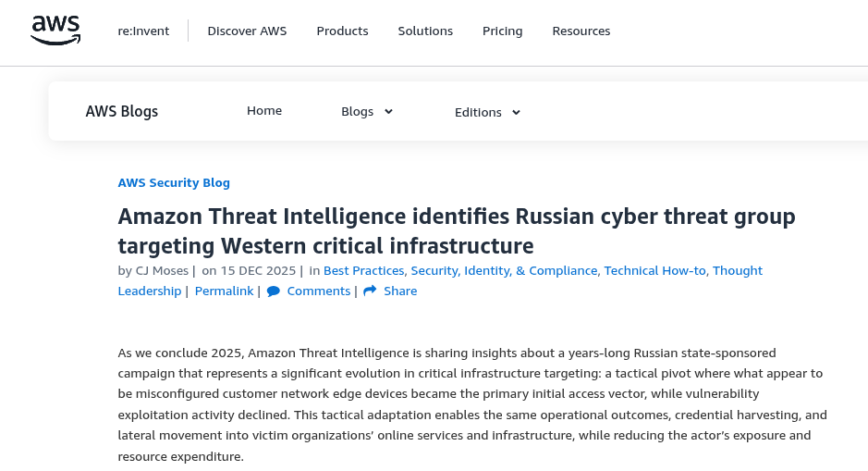Open the Security, Identity, & Compliance category
This screenshot has height=471, width=868.
click(x=505, y=271)
